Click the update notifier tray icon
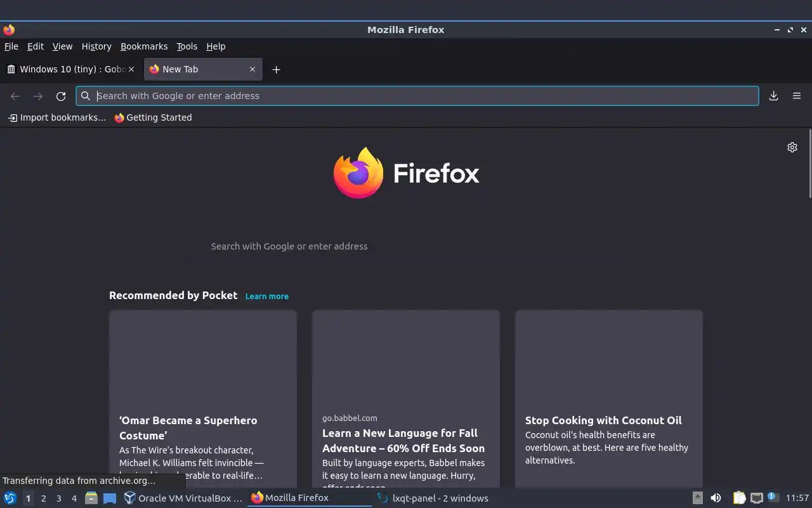 tap(773, 497)
